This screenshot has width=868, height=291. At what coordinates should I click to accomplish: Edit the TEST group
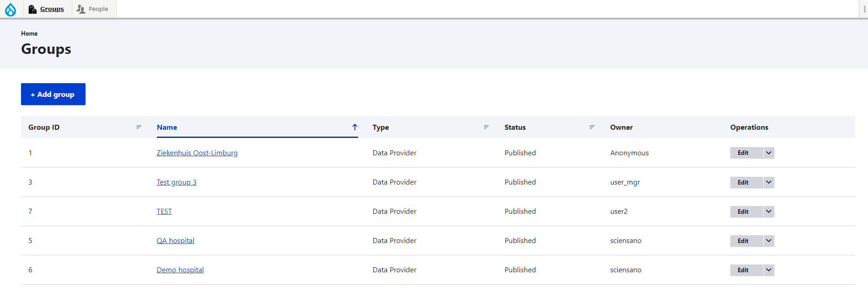point(743,212)
